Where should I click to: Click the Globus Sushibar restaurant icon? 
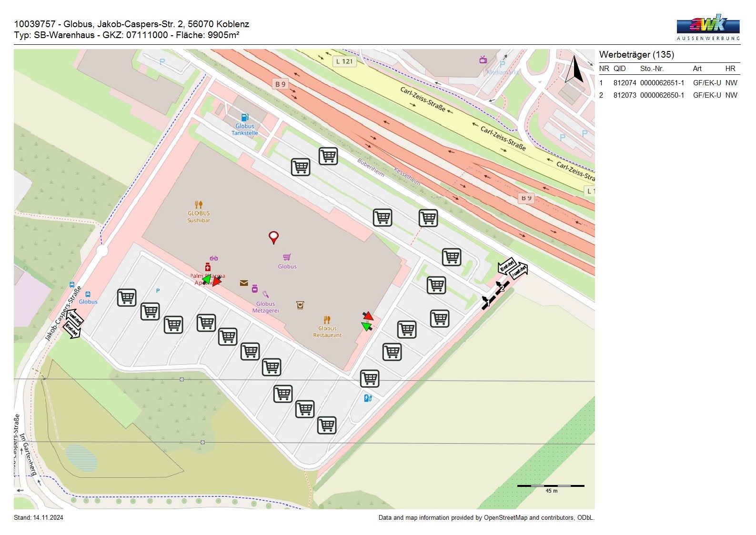(x=199, y=205)
